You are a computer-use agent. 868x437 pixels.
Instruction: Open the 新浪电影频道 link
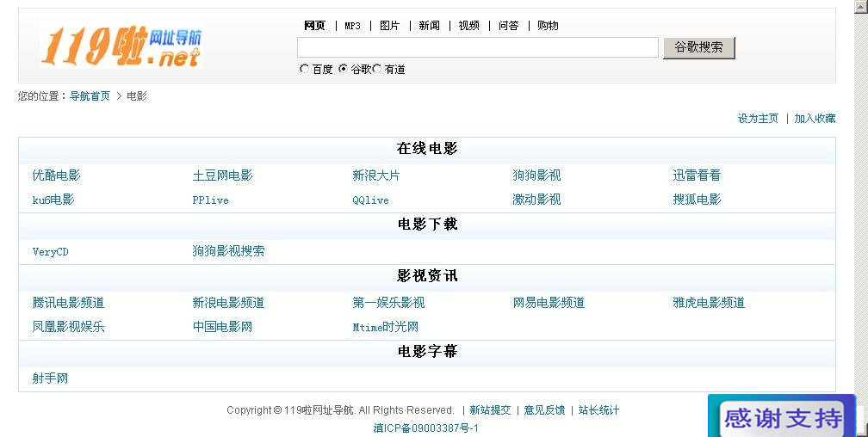tap(228, 303)
